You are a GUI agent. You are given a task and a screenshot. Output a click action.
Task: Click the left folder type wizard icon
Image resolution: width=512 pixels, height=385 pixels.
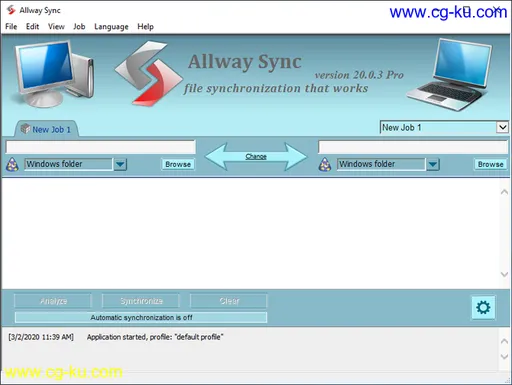tap(12, 164)
